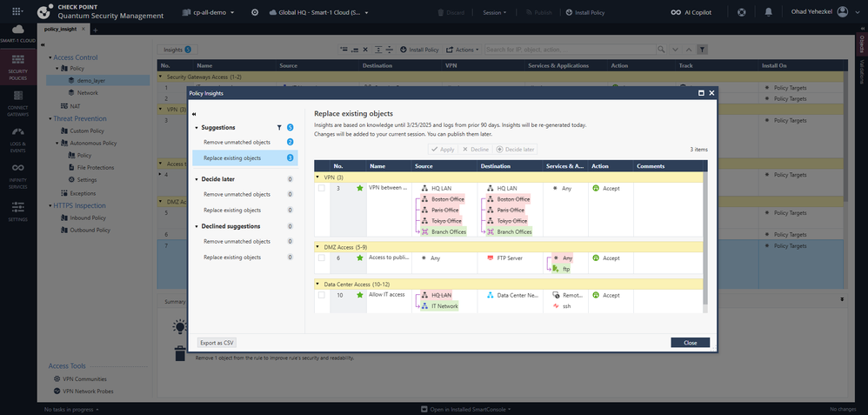
Task: Open the Actions dropdown in rulebase toolbar
Action: (463, 50)
